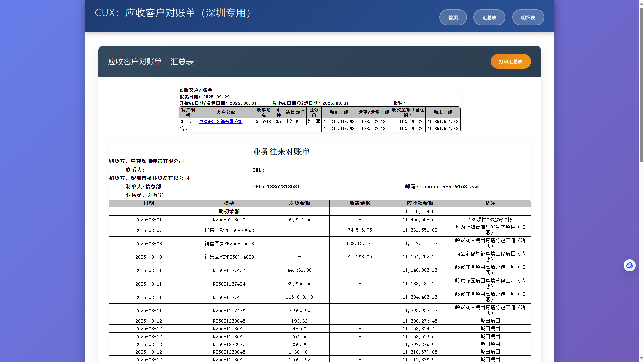Select receipt amount 74,506.75
This screenshot has width=644, height=362.
360,230
